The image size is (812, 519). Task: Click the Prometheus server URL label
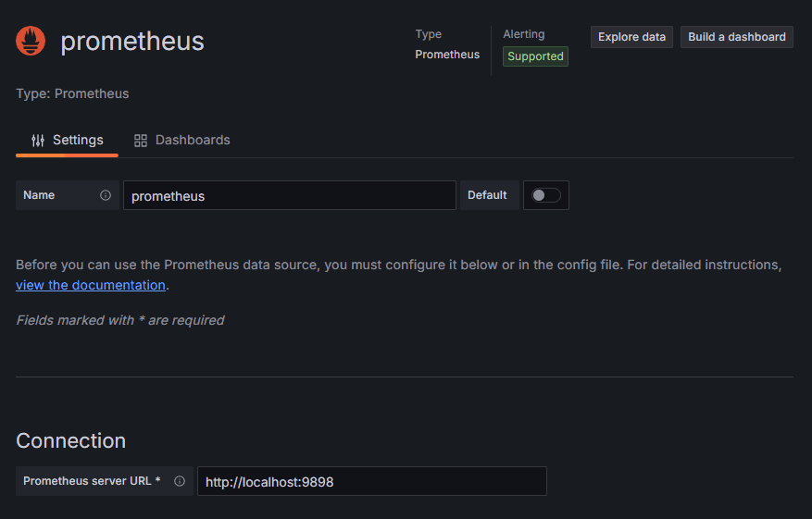coord(92,481)
